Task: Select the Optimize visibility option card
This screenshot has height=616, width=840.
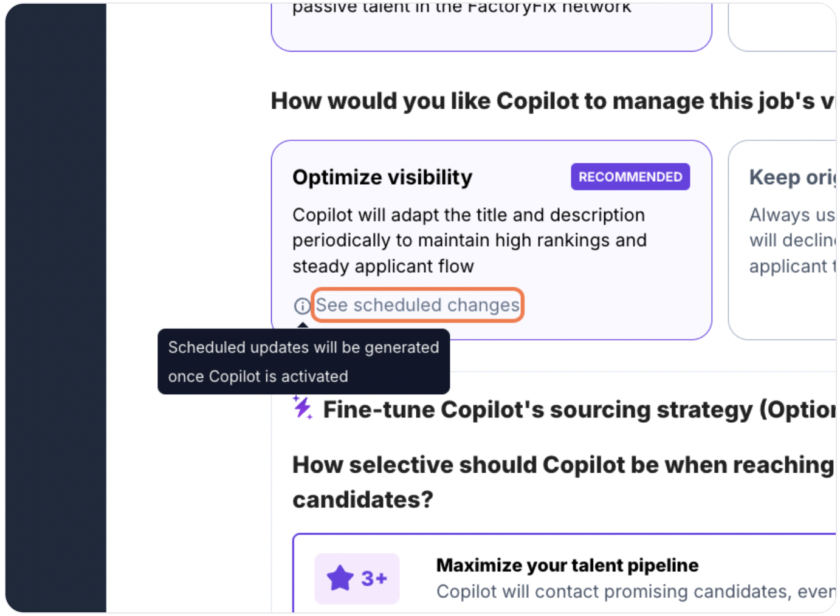Action: tap(491, 240)
